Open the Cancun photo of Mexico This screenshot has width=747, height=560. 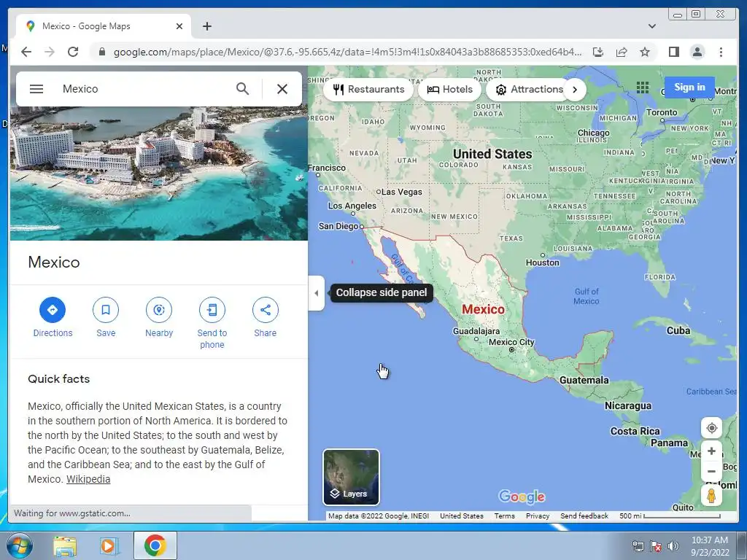pos(158,174)
